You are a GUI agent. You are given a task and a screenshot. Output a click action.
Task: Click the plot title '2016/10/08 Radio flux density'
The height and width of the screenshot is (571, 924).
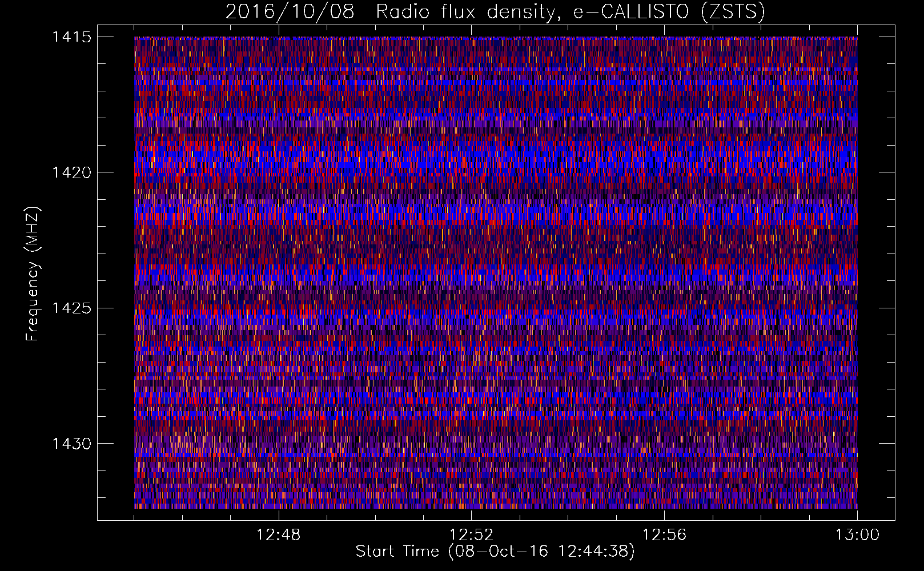(x=495, y=11)
